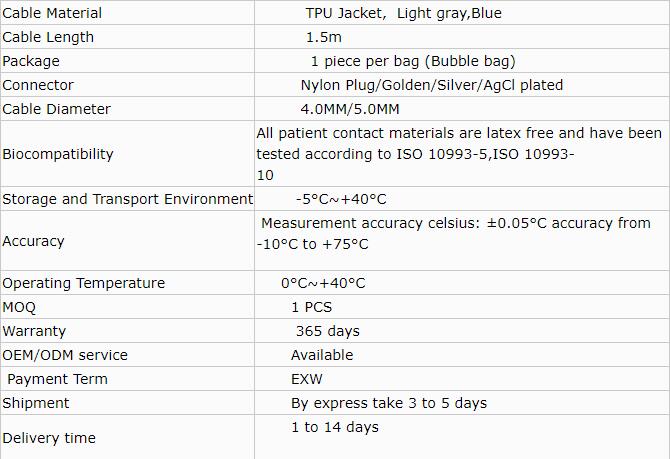This screenshot has height=459, width=670.
Task: Click the Connector row label
Action: [38, 85]
